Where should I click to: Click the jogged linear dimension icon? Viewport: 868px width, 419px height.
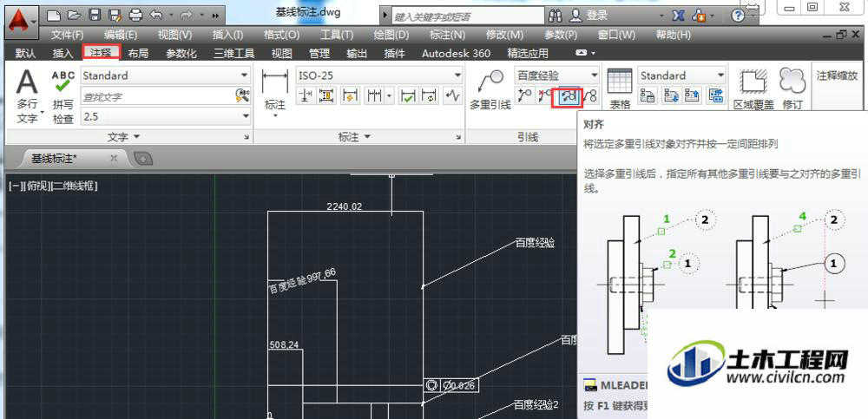(452, 95)
